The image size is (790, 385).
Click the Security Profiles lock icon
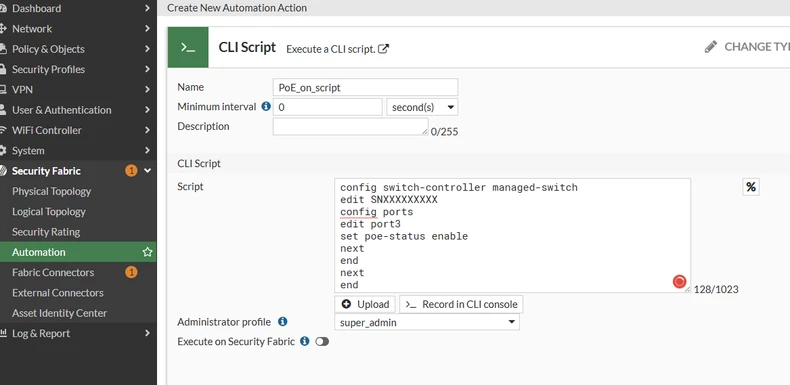point(3,69)
